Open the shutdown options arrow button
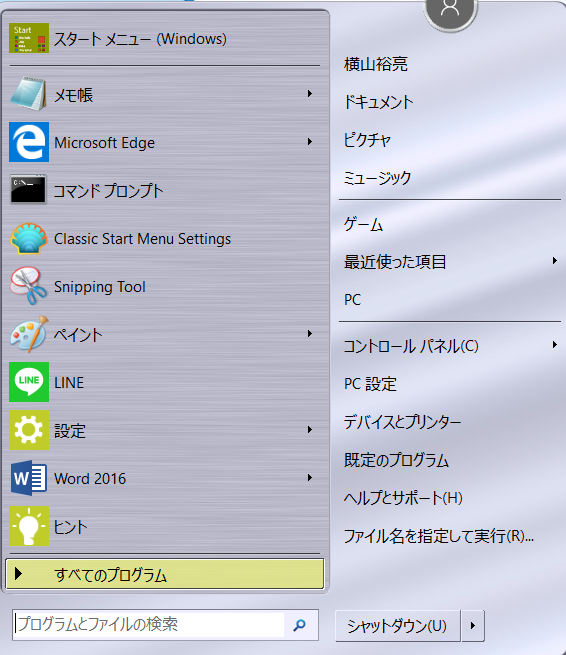566x655 pixels. (x=473, y=625)
